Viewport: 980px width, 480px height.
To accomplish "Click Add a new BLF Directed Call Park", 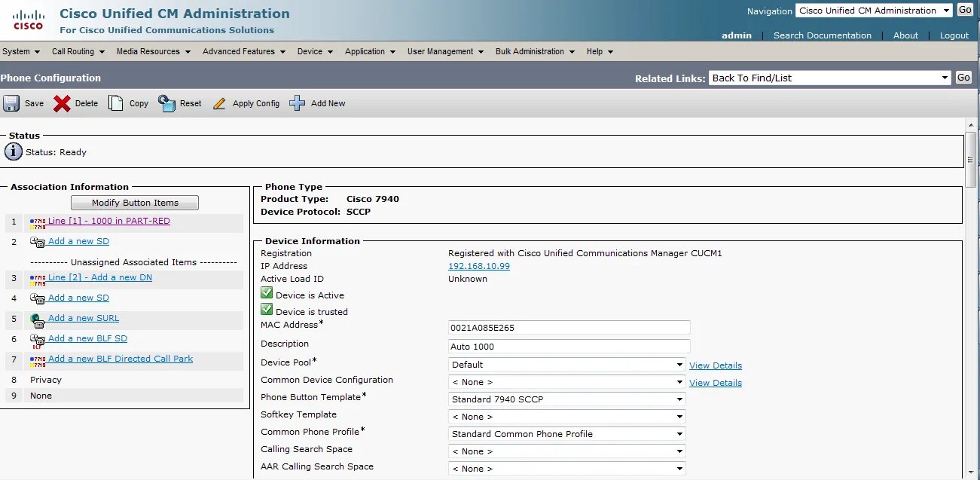I will point(121,359).
